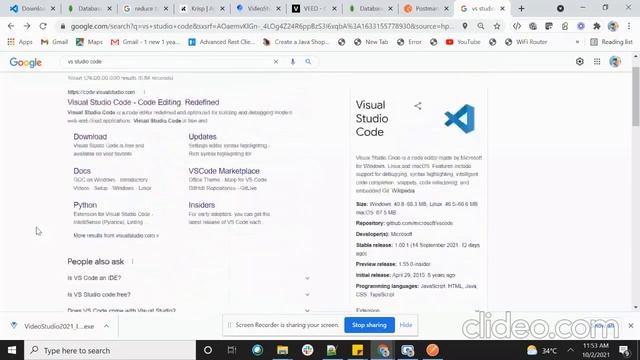Bookmark this page with the star icon

click(x=497, y=26)
